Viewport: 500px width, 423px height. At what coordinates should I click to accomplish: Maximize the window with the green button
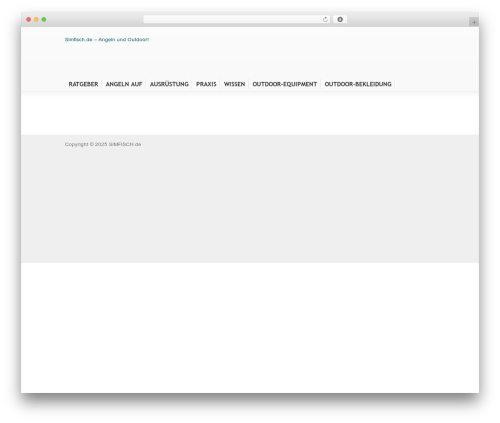(44, 20)
